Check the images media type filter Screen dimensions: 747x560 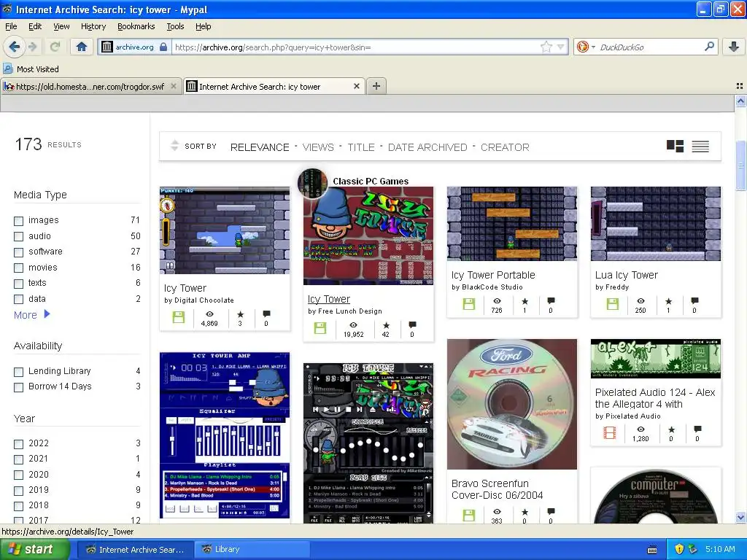(x=18, y=221)
